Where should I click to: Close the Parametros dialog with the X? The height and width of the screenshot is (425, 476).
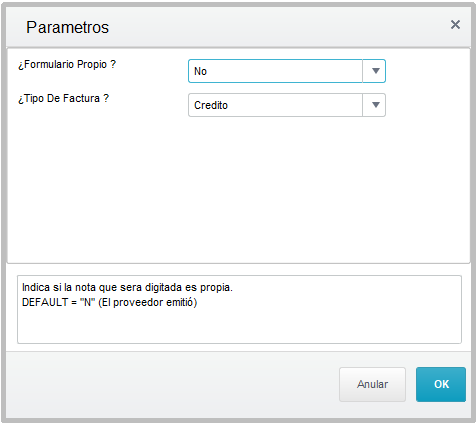click(455, 25)
